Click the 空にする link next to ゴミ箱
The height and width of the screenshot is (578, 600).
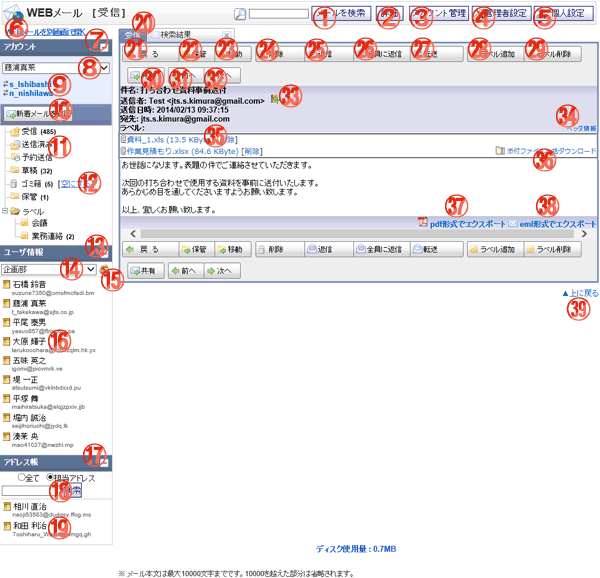pyautogui.click(x=75, y=184)
